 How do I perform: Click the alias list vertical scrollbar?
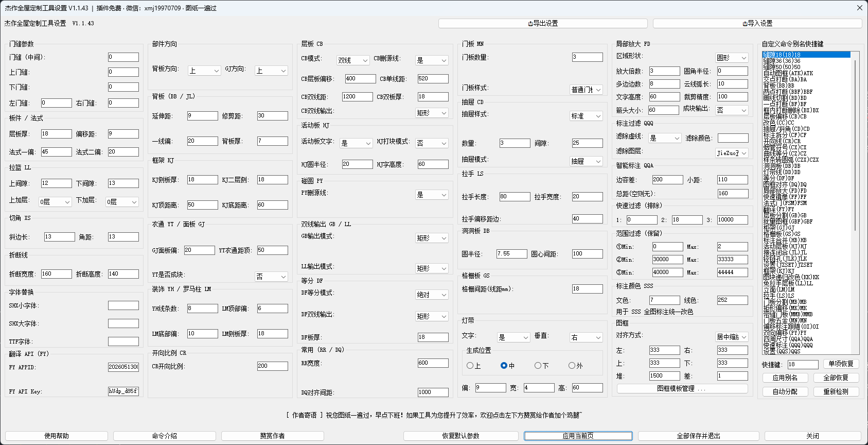click(855, 203)
